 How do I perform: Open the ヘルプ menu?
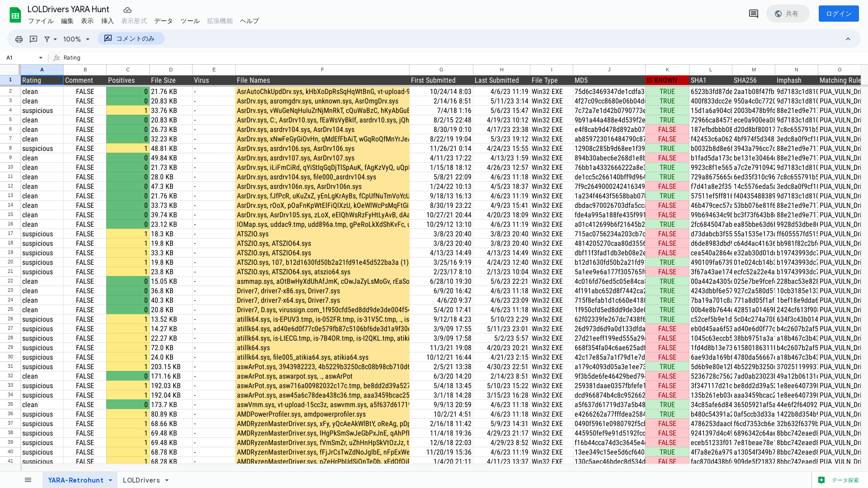click(249, 21)
